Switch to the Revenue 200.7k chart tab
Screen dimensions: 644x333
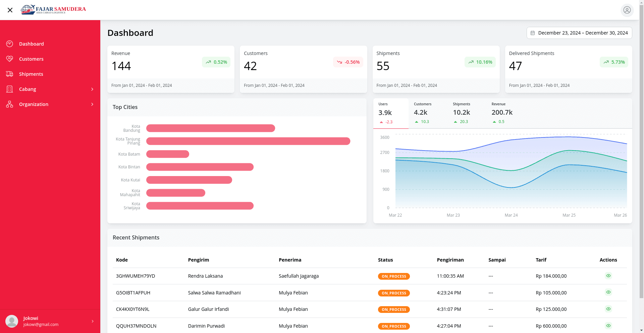(502, 113)
